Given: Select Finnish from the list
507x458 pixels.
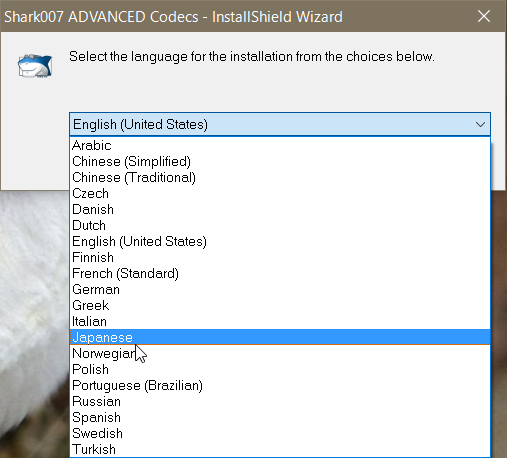Looking at the screenshot, I should (280, 257).
